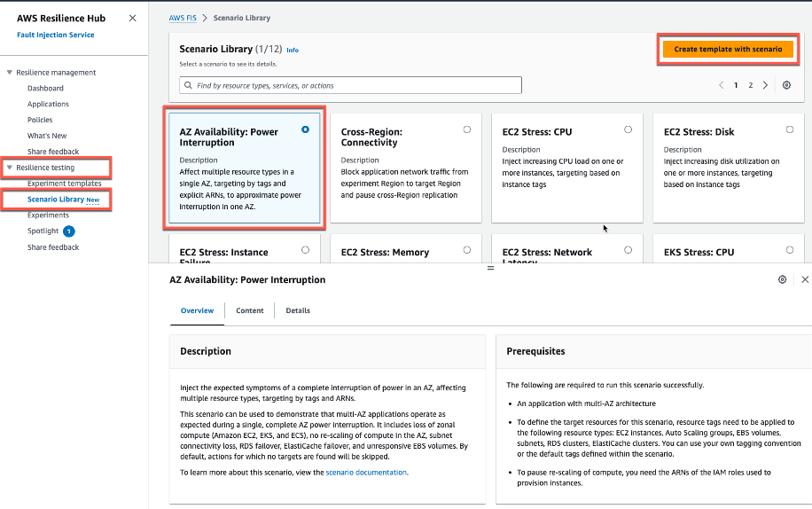812x509 pixels.
Task: Click the Prerequisites heading
Action: tap(535, 351)
